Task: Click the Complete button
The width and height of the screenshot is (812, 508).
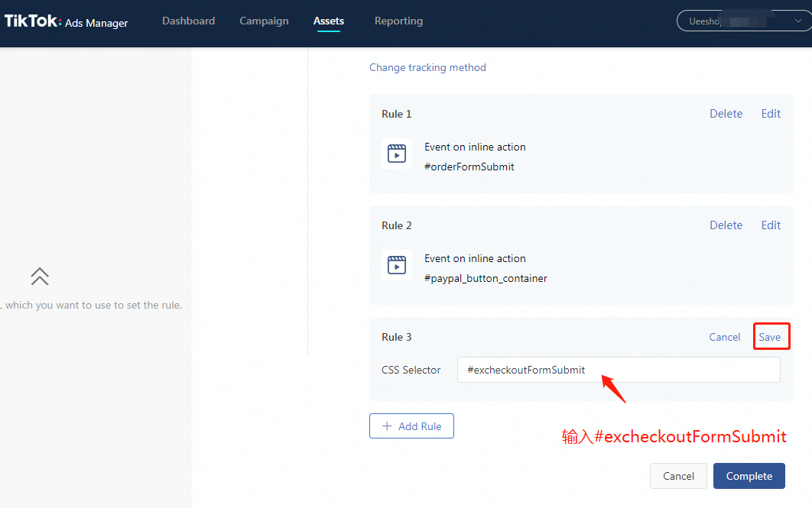Action: tap(749, 476)
